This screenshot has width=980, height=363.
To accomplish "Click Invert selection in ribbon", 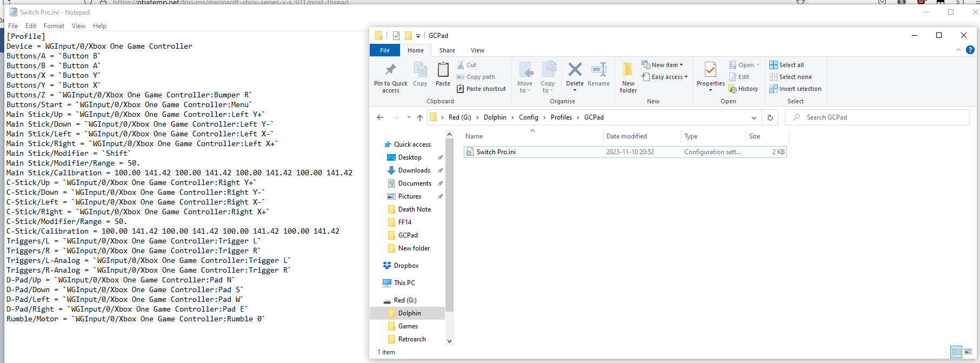I will (x=796, y=89).
